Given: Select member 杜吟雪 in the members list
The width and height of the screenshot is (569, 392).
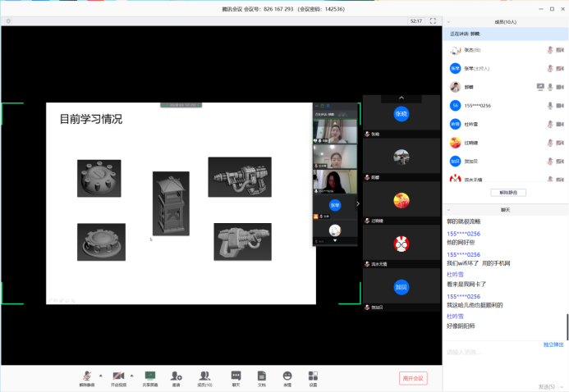Looking at the screenshot, I should pyautogui.click(x=470, y=124).
